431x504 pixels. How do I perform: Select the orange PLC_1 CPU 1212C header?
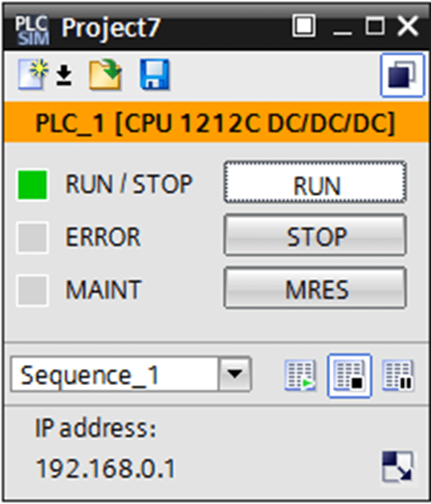(216, 122)
